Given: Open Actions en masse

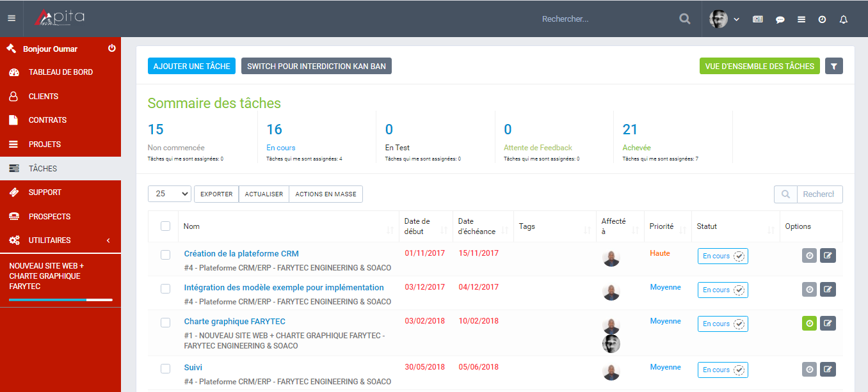Looking at the screenshot, I should (326, 194).
